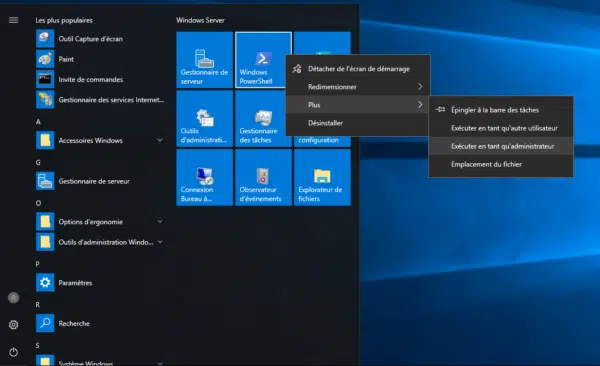Expand Système Windows chevron
This screenshot has height=366, width=600.
[x=160, y=363]
